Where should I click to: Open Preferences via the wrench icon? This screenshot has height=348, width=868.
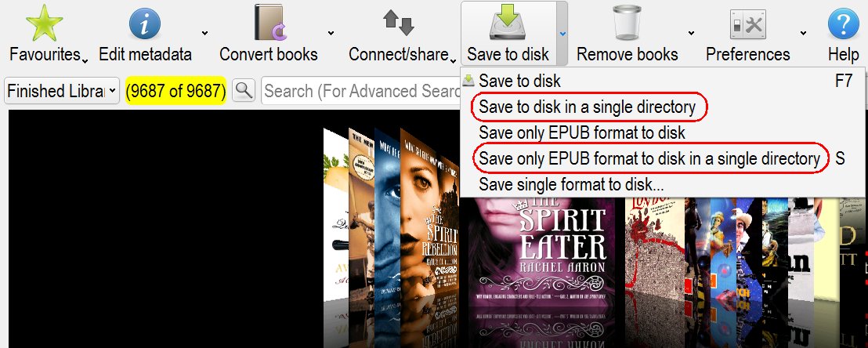(748, 24)
